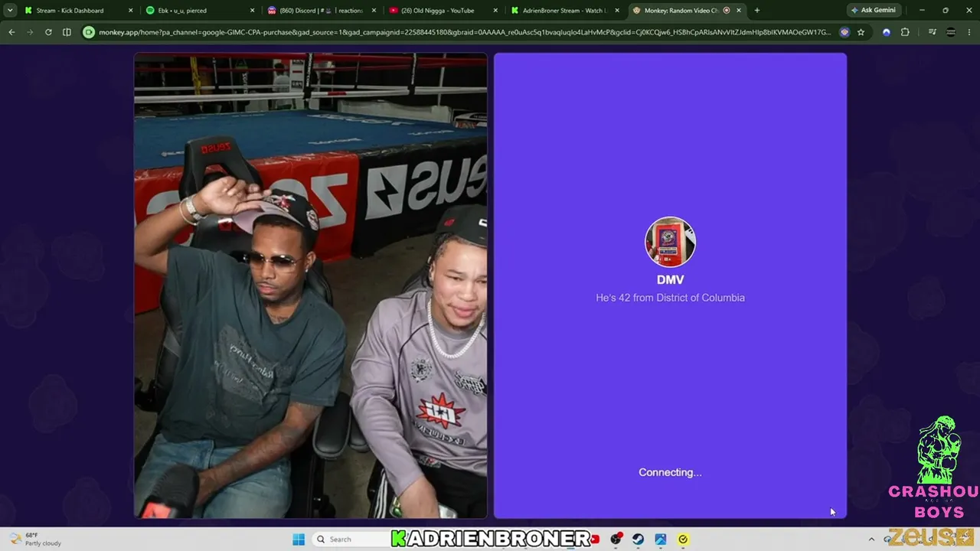Screen dimensions: 980x551
Task: Open the Chrome three-dot menu
Action: point(969,32)
